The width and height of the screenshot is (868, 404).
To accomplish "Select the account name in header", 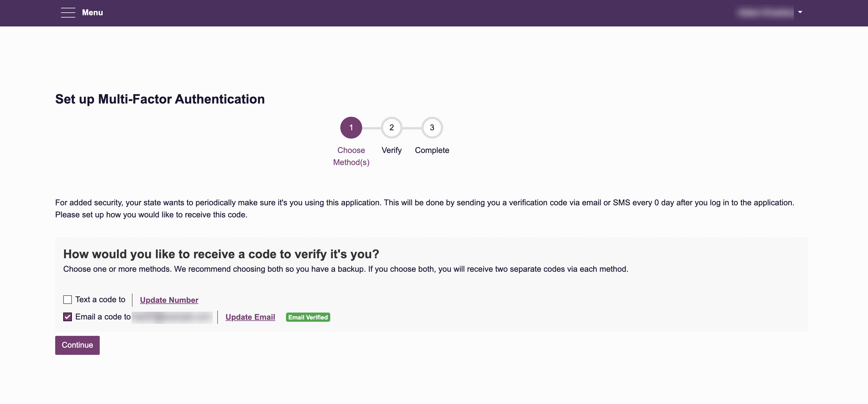I will tap(765, 12).
